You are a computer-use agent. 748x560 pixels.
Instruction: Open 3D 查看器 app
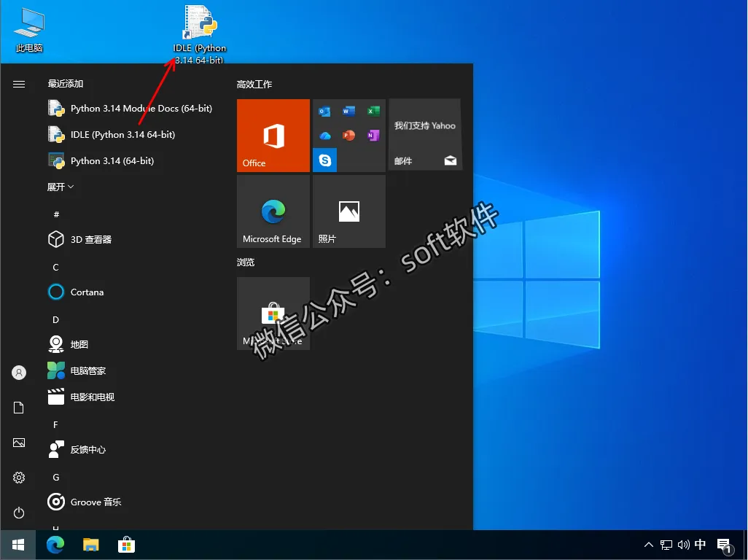[80, 239]
